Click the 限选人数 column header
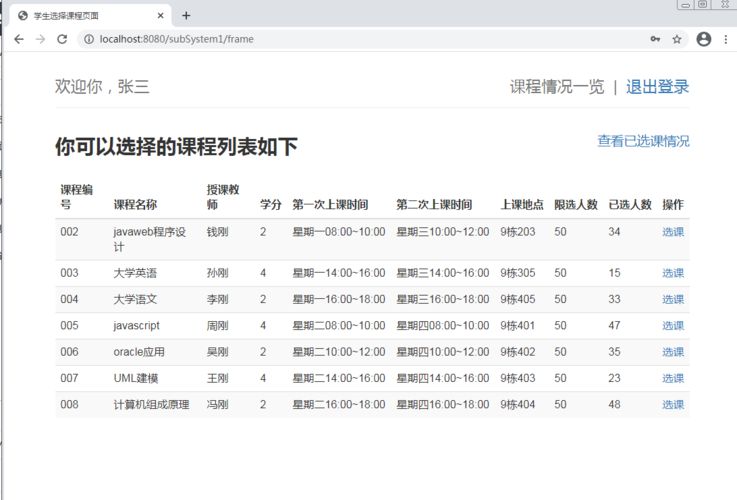The width and height of the screenshot is (737, 500). pyautogui.click(x=576, y=204)
